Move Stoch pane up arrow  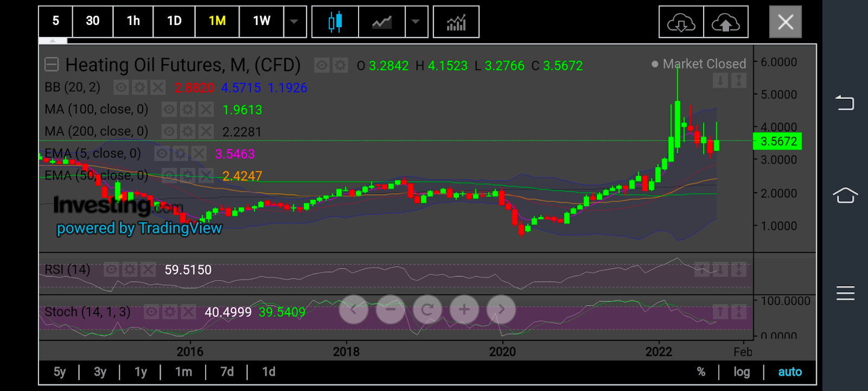click(720, 312)
